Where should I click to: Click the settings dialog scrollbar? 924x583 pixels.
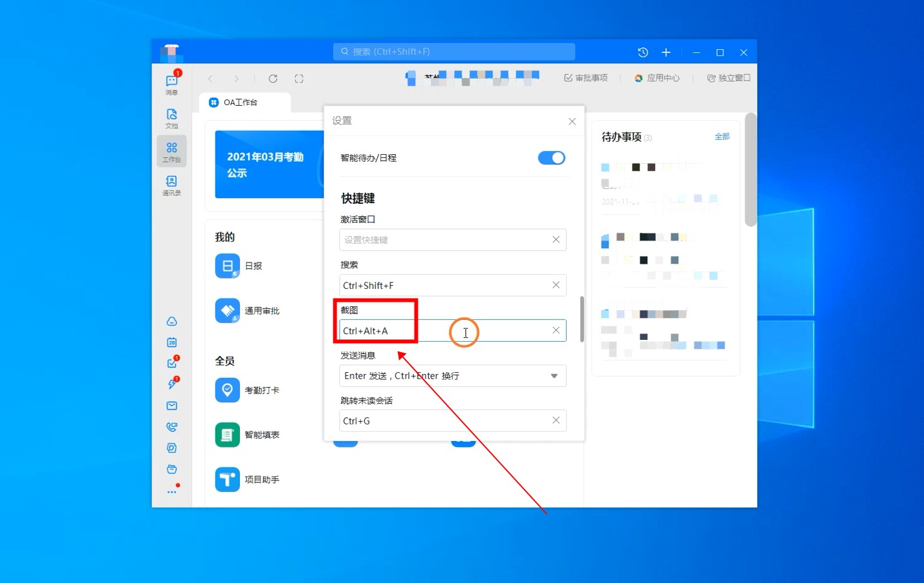[582, 319]
